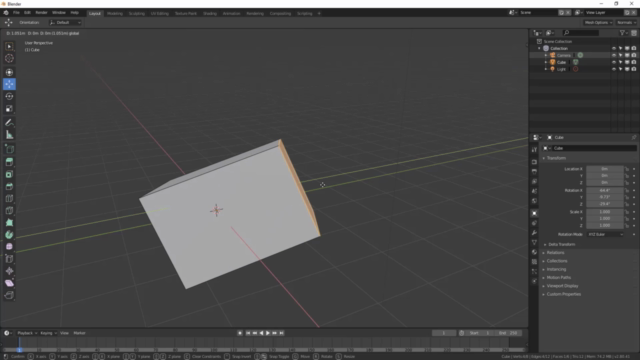Activate the Cursor tool in left toolbar
The width and height of the screenshot is (640, 360).
pos(9,58)
